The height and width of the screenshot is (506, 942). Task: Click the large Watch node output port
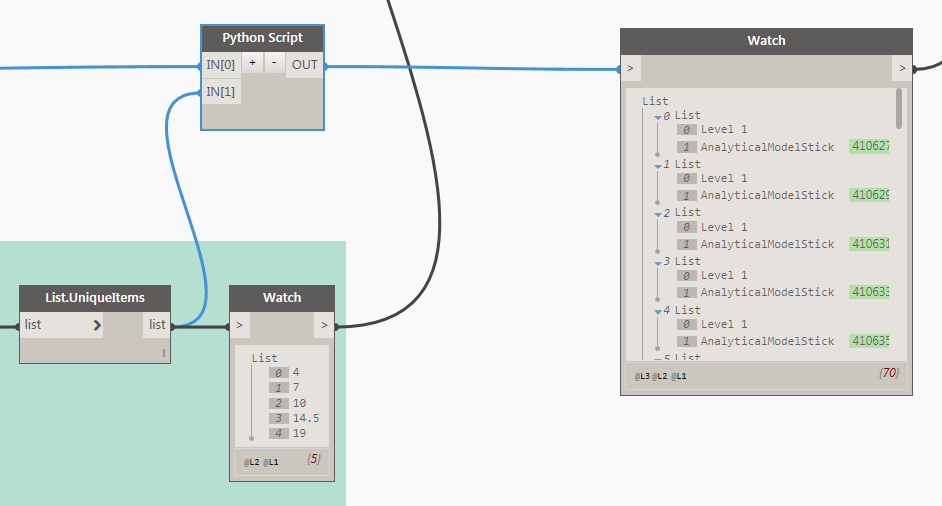tap(902, 69)
